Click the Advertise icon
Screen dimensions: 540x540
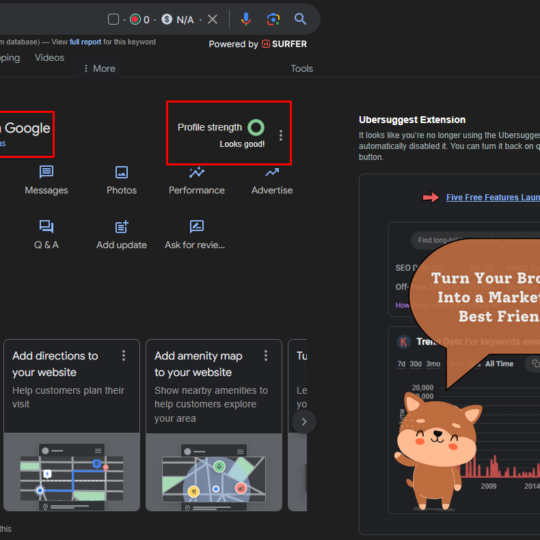pyautogui.click(x=272, y=172)
